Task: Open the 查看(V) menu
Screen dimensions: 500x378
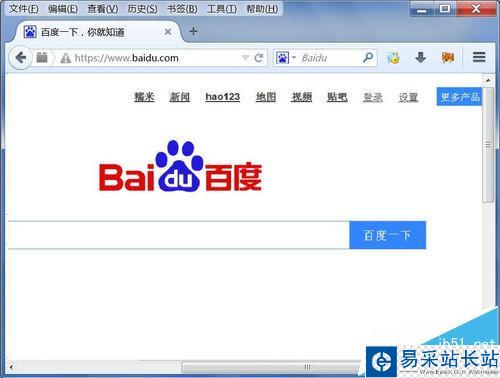Action: [x=102, y=8]
